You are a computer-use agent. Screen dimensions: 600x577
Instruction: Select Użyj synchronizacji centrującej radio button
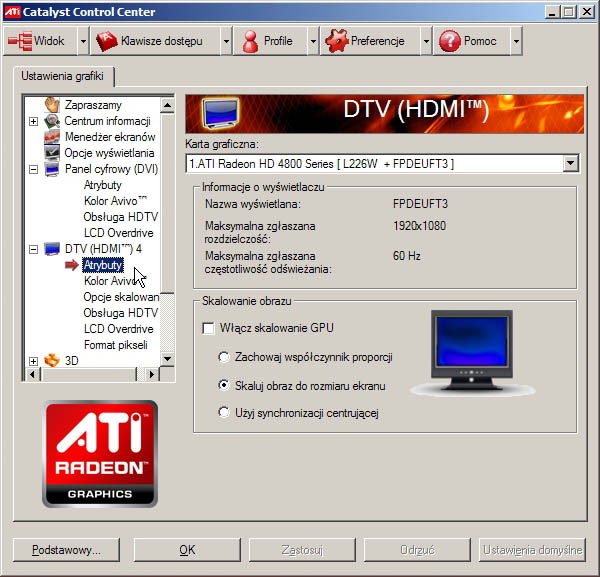click(x=224, y=412)
